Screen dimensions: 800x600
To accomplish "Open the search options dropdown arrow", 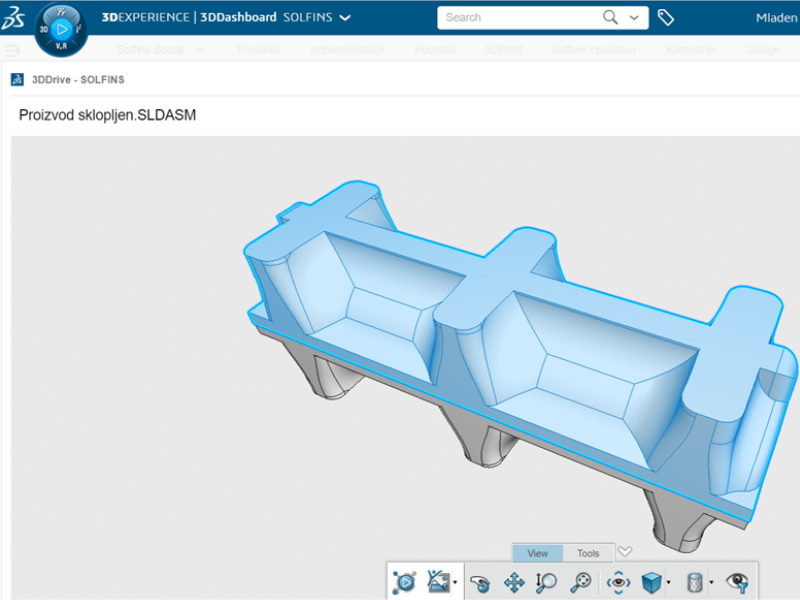I will tap(634, 18).
